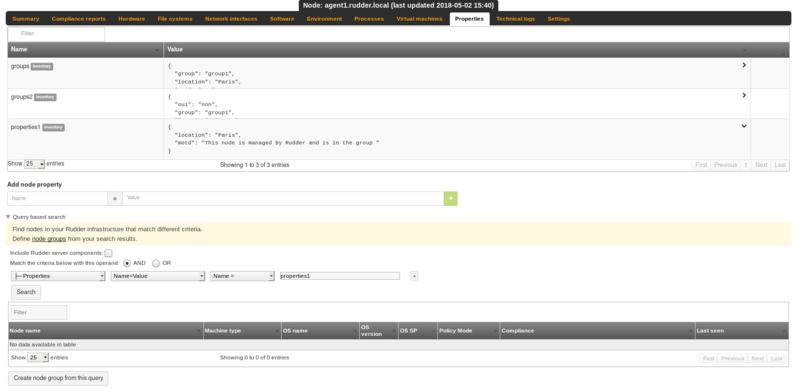Select the Properties tab
The image size is (800, 392).
469,19
